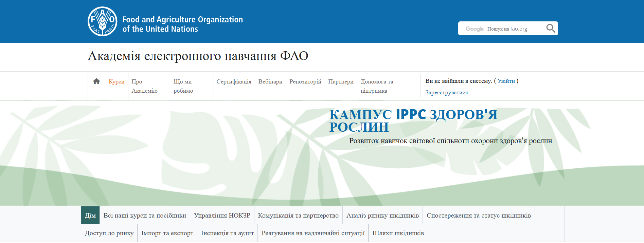The image size is (644, 243).
Task: Select Що ми робимо menu item
Action: 183,86
